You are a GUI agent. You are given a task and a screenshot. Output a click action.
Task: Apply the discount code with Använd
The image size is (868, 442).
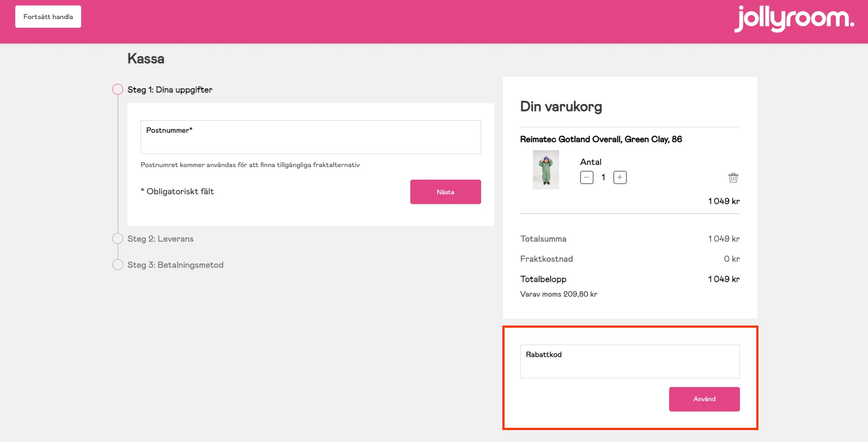coord(704,399)
